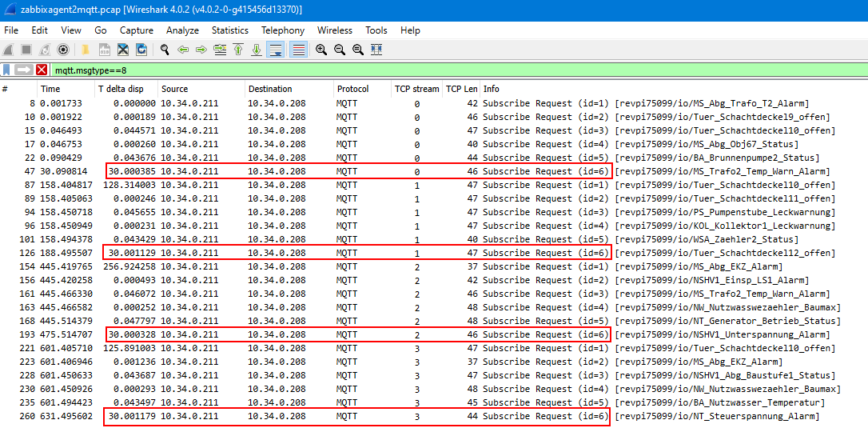Click the Go to specified packet icon
868x444 pixels.
[x=220, y=50]
